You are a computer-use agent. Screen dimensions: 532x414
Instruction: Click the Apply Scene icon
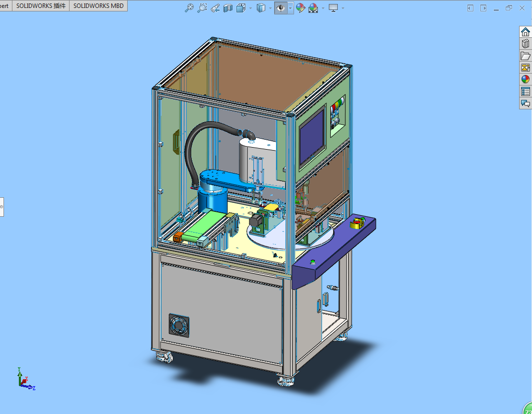tap(313, 8)
